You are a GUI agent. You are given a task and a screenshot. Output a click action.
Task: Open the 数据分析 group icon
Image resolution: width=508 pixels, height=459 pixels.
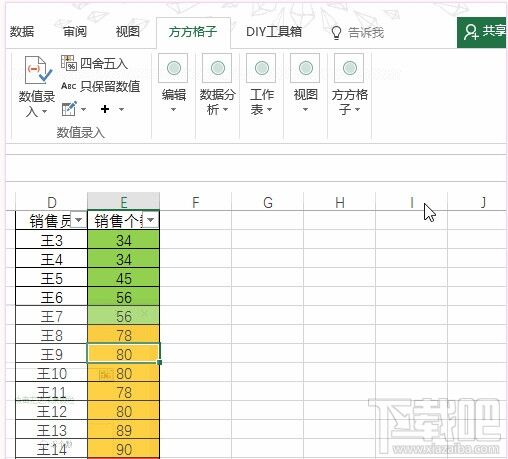click(x=217, y=68)
